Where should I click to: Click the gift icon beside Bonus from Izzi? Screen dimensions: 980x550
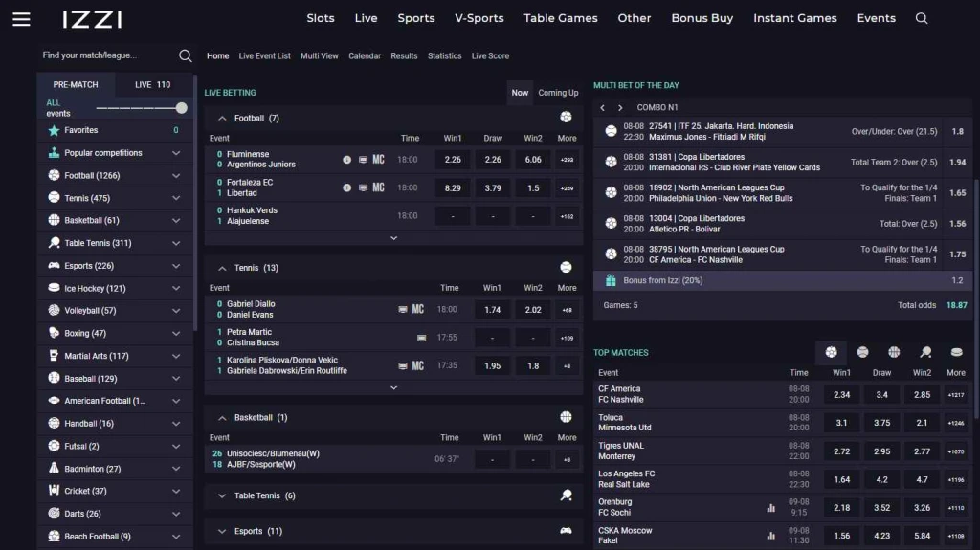[x=611, y=280]
